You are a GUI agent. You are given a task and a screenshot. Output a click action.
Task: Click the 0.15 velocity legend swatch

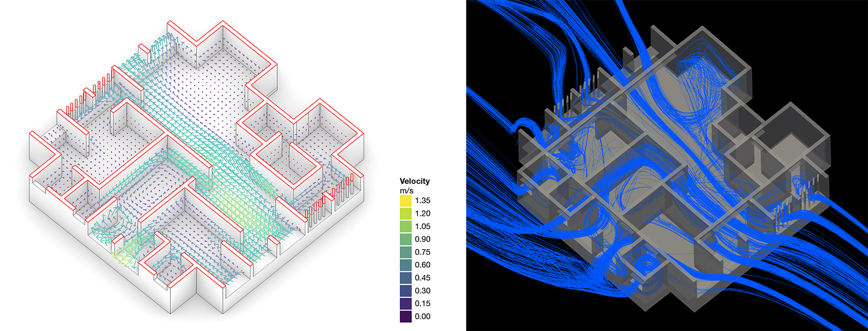pos(406,303)
